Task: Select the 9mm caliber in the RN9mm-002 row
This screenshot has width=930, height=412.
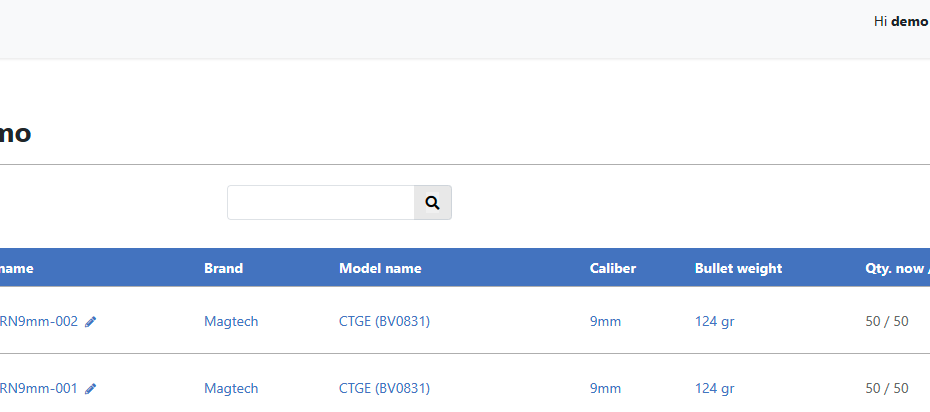Action: click(x=605, y=321)
